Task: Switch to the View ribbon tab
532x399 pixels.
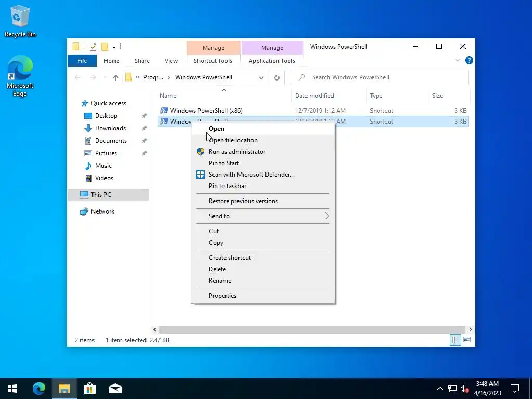Action: tap(171, 61)
